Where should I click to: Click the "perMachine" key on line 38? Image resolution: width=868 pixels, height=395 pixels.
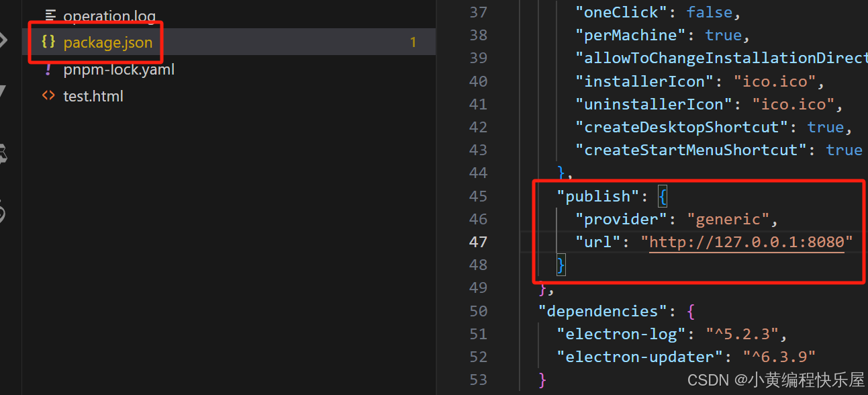coord(630,35)
